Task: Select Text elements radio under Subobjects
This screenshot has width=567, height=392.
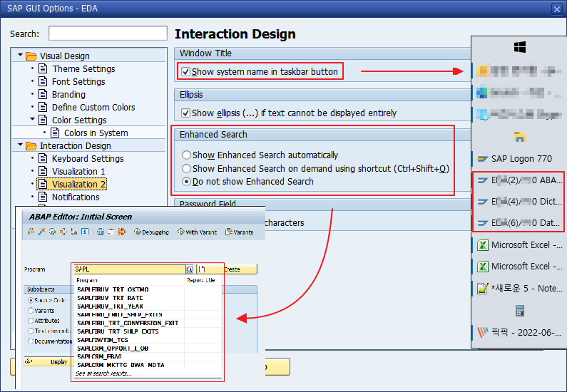Action: coord(31,331)
